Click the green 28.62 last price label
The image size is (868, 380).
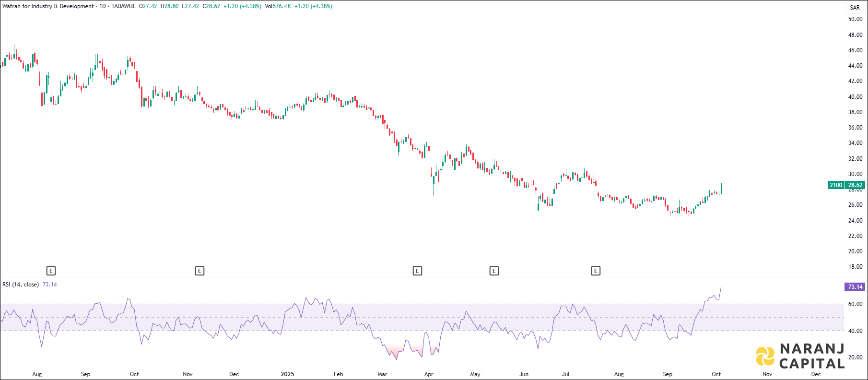[855, 185]
